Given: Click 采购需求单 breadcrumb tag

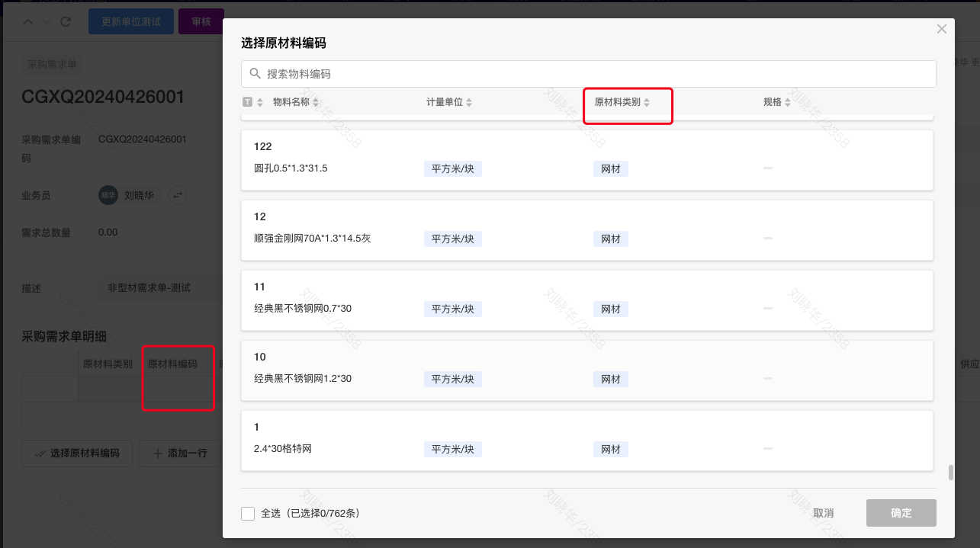Looking at the screenshot, I should pyautogui.click(x=52, y=65).
